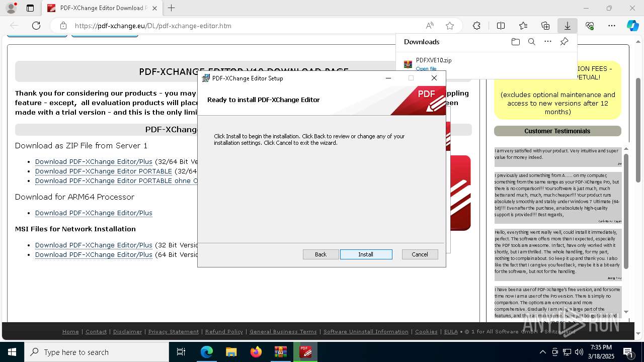Open the Privacy Statement footer link

[x=174, y=331]
